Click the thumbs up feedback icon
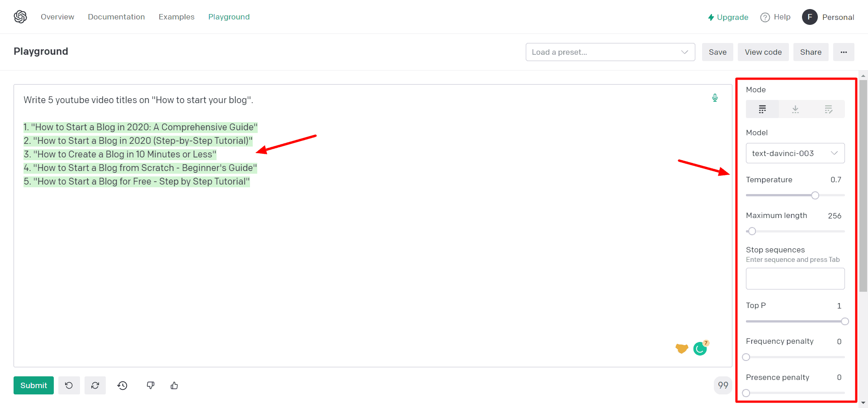This screenshot has height=408, width=868. coord(174,385)
